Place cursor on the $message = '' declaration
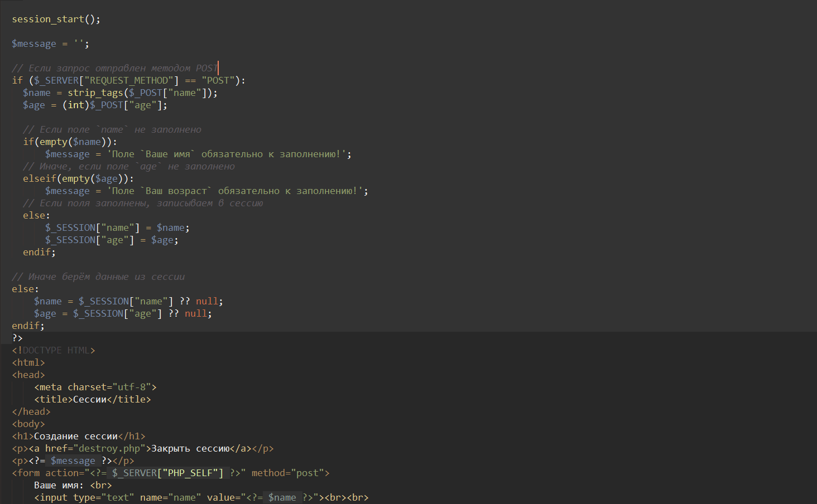This screenshot has height=504, width=817. coord(50,43)
